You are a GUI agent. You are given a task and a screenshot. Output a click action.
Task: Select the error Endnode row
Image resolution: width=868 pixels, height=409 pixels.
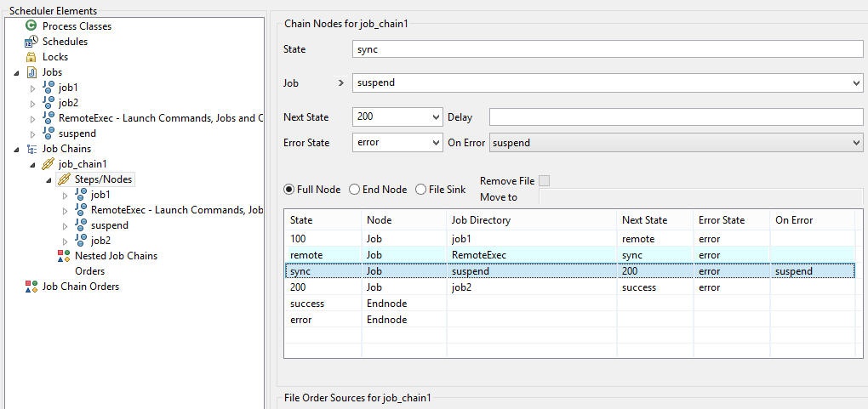point(569,320)
